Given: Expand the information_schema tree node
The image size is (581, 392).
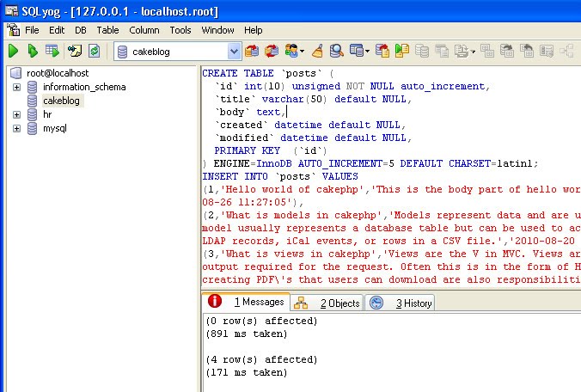Looking at the screenshot, I should tap(16, 87).
